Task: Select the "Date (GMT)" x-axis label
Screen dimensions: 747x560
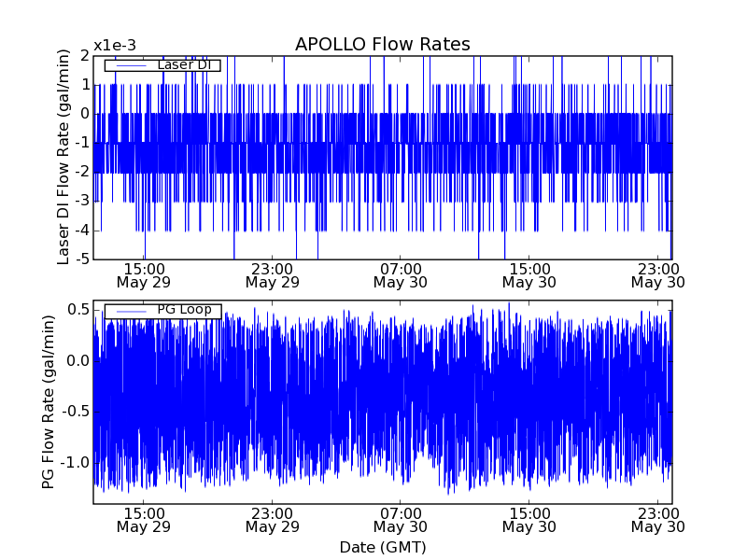Action: [382, 547]
